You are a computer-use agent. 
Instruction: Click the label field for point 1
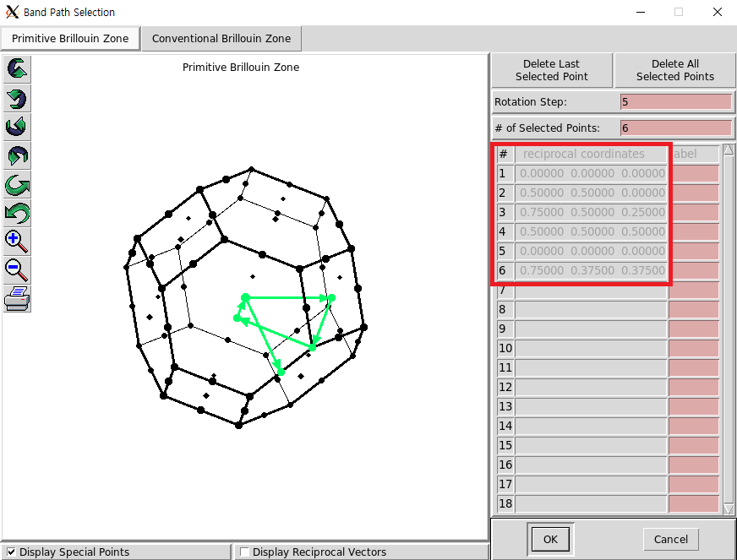click(693, 173)
